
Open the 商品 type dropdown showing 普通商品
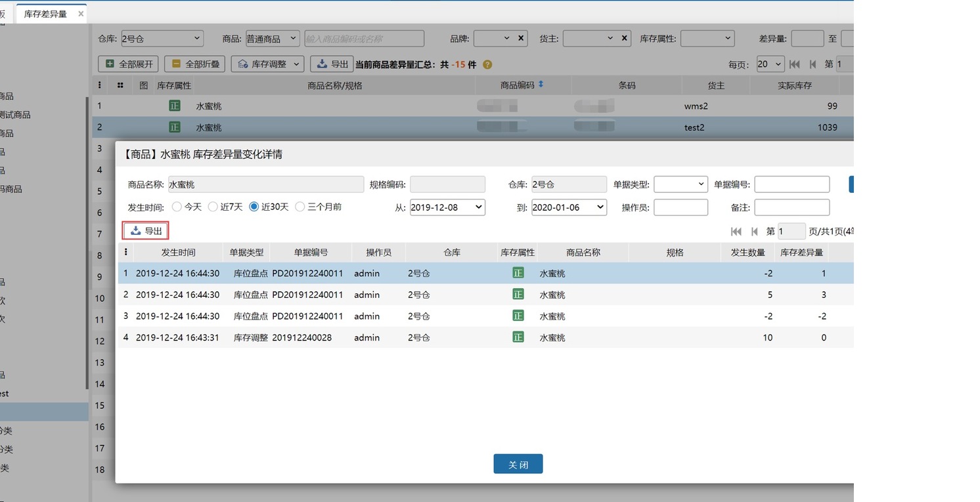[x=273, y=39]
